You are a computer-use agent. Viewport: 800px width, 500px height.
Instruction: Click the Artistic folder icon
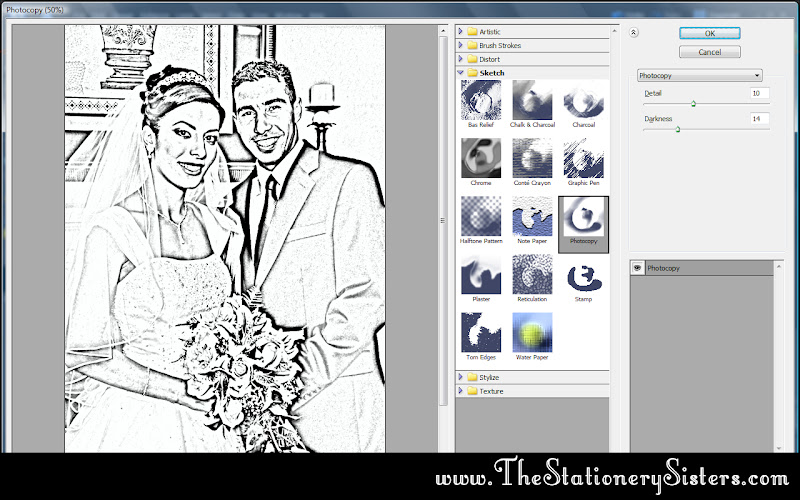pyautogui.click(x=472, y=32)
